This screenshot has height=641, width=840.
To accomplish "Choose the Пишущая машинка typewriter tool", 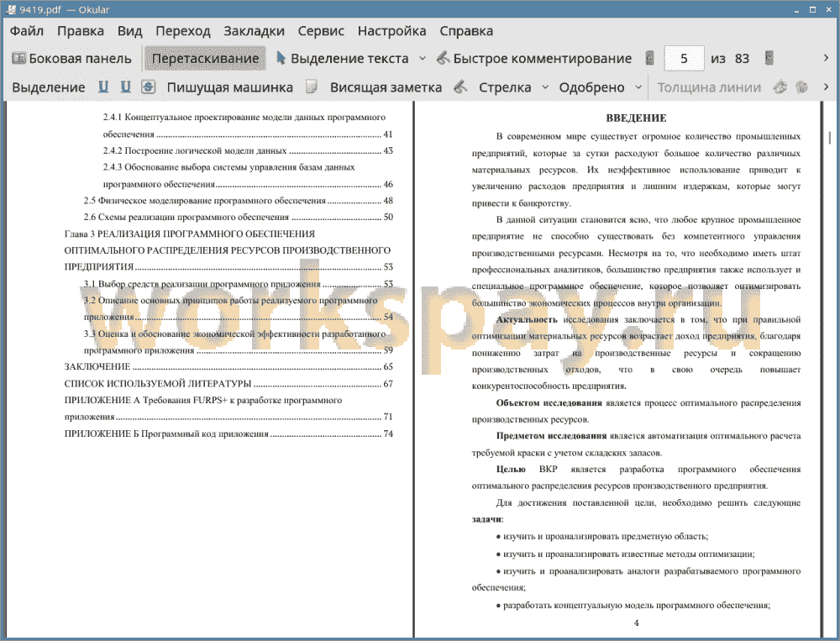I will point(230,87).
